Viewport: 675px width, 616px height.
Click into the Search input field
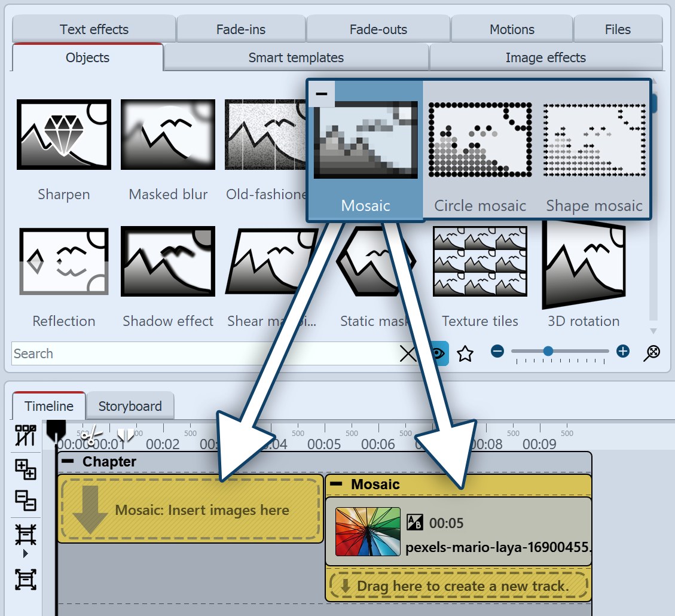pyautogui.click(x=203, y=353)
